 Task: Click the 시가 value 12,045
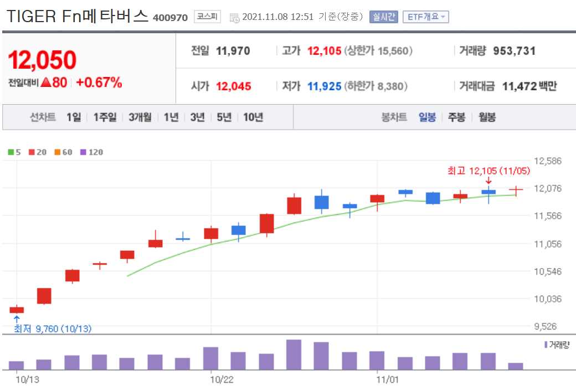234,86
